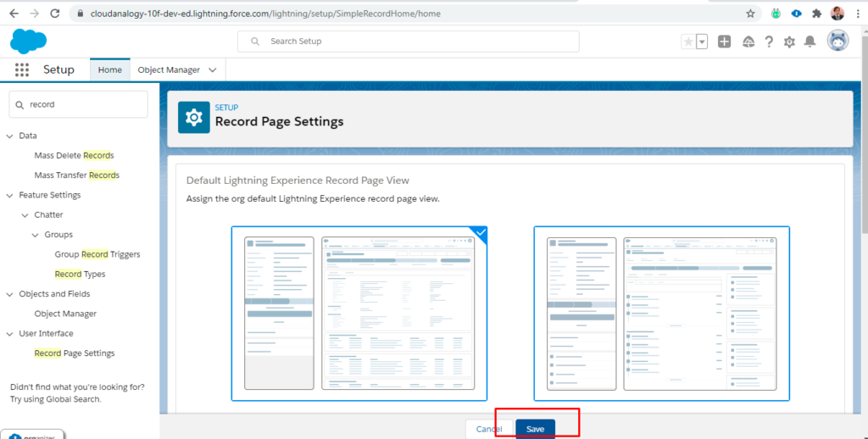Switch to the Home tab
Image resolution: width=868 pixels, height=439 pixels.
coord(109,69)
